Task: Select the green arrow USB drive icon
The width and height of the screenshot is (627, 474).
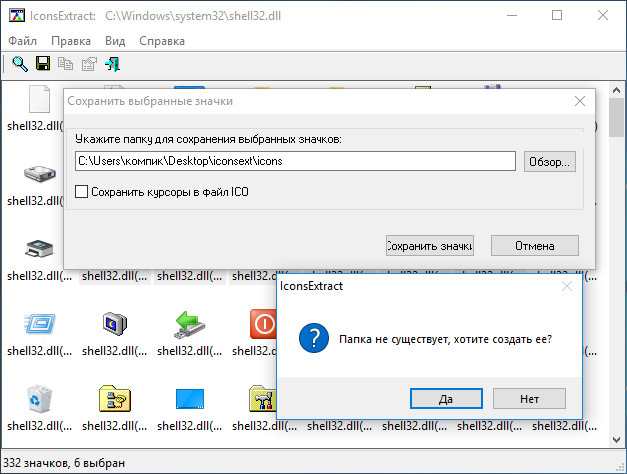Action: click(190, 324)
